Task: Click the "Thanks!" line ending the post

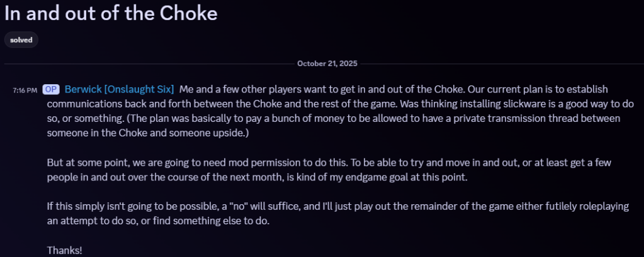Action: [x=64, y=250]
